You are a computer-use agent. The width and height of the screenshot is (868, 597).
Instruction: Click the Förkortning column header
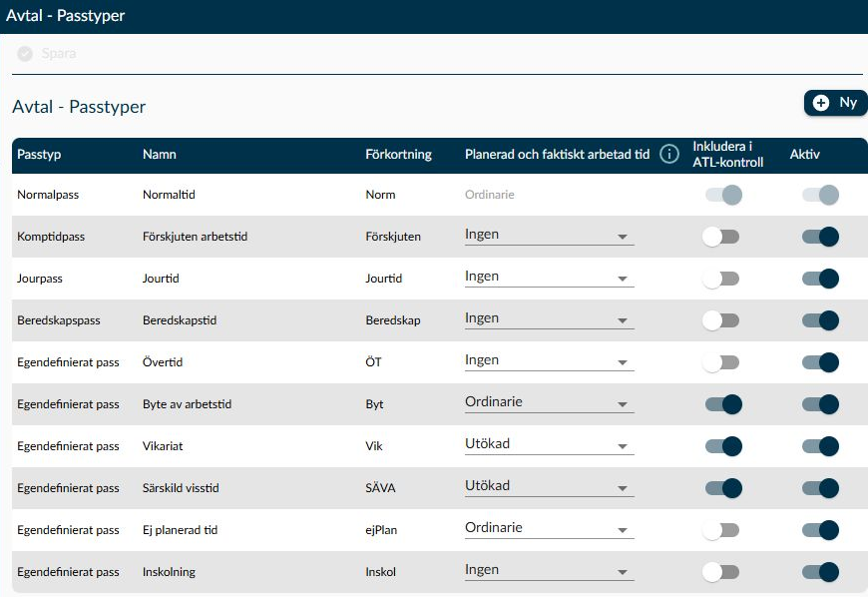pos(398,155)
